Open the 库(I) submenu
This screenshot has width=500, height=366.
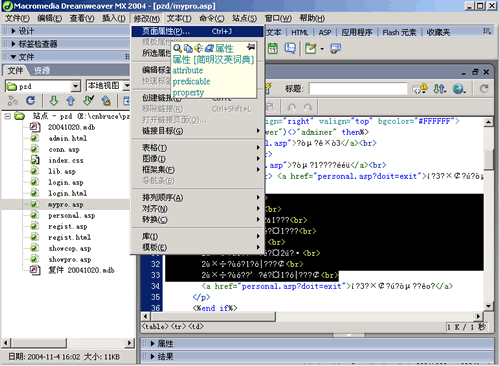click(197, 236)
